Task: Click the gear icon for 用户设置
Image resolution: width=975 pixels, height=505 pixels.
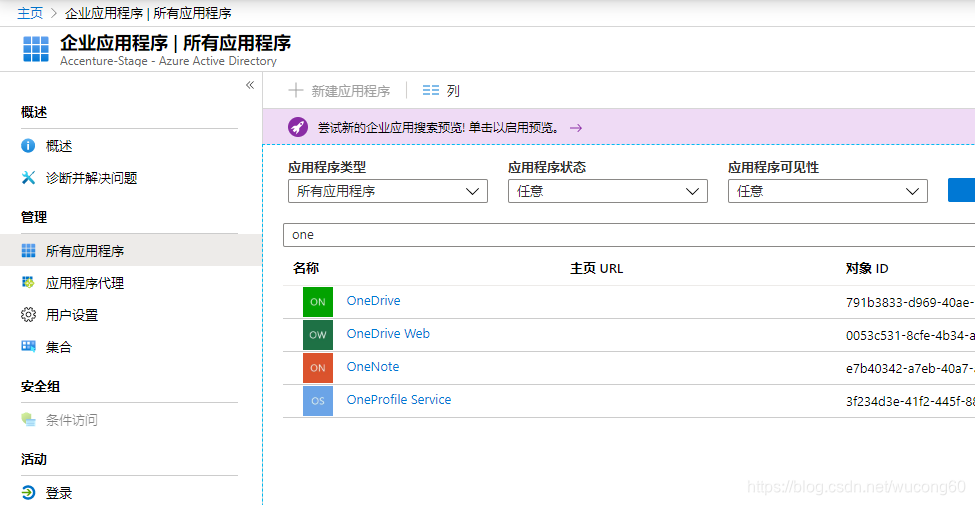Action: pos(28,315)
